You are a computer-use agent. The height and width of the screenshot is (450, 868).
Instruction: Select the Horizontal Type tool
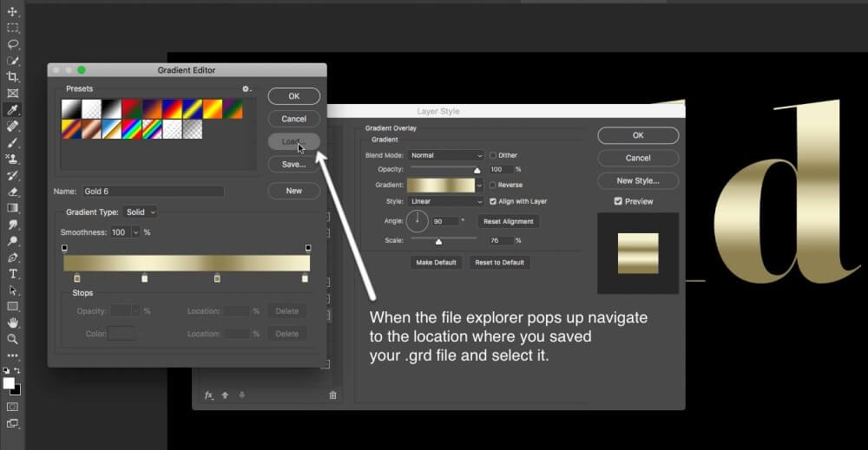tap(13, 273)
